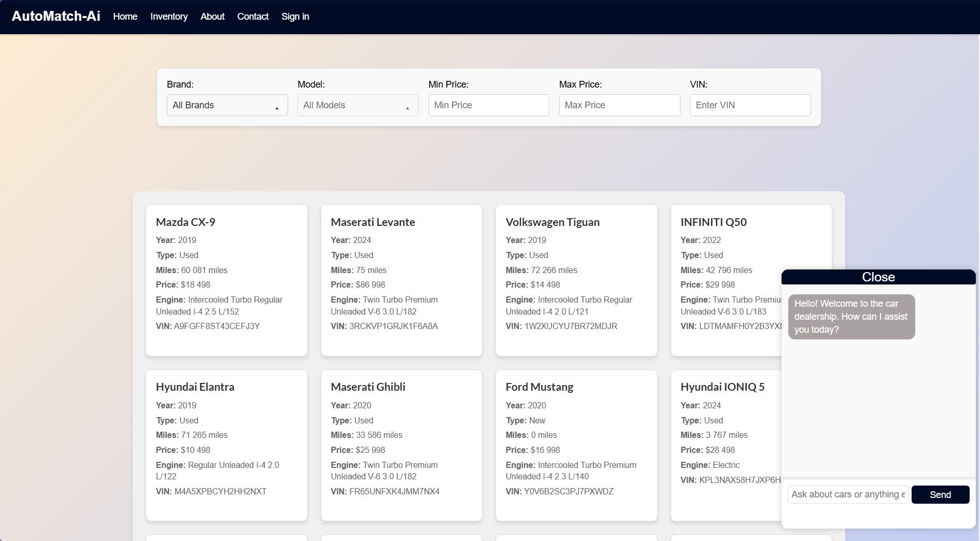
Task: Focus the Enter VIN search field
Action: 750,105
